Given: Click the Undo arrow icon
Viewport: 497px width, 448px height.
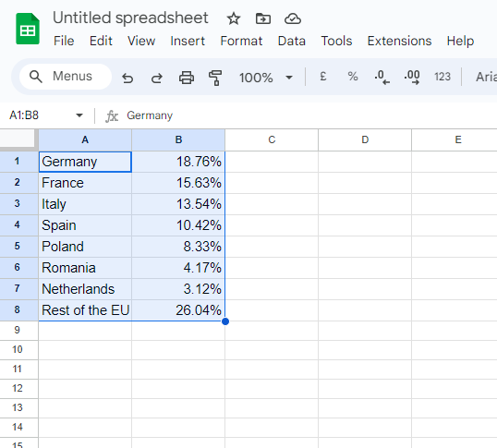Looking at the screenshot, I should pyautogui.click(x=127, y=78).
